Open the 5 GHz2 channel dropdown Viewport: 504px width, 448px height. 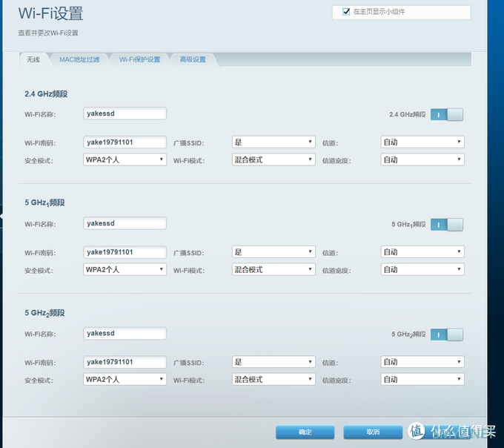click(422, 362)
